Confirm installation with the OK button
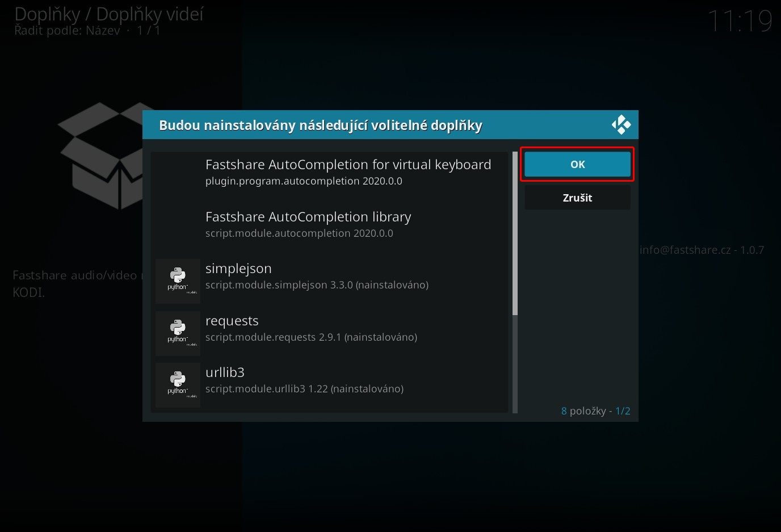781x532 pixels. click(x=577, y=164)
